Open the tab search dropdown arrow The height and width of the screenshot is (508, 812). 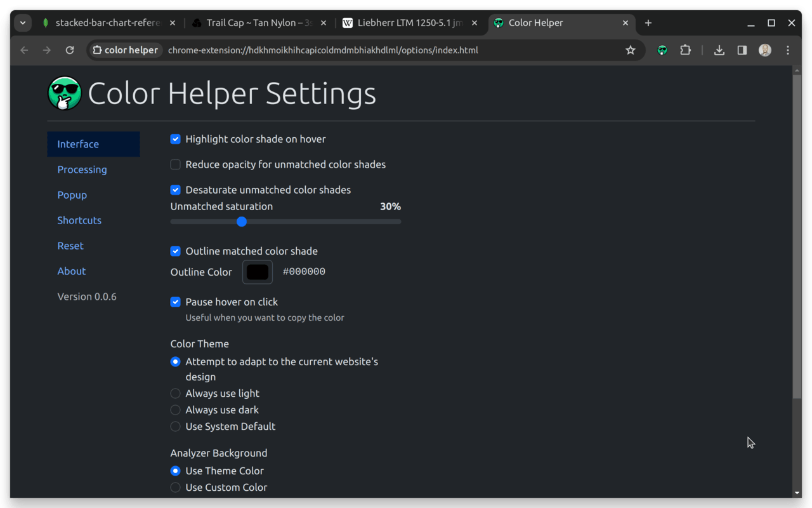coord(23,23)
